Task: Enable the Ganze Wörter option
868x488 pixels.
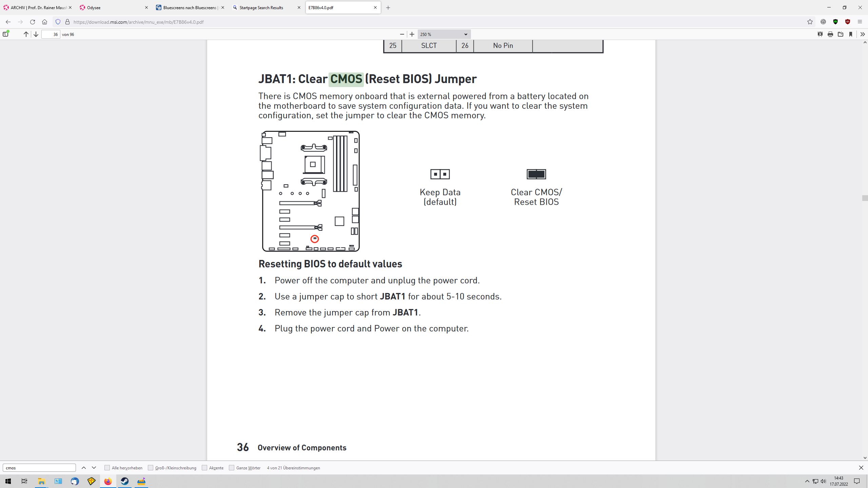Action: 231,468
